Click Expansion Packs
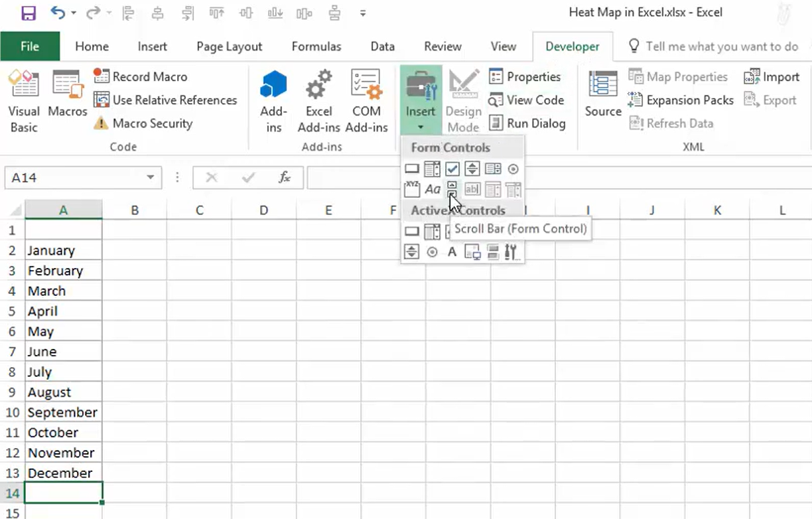 (681, 100)
